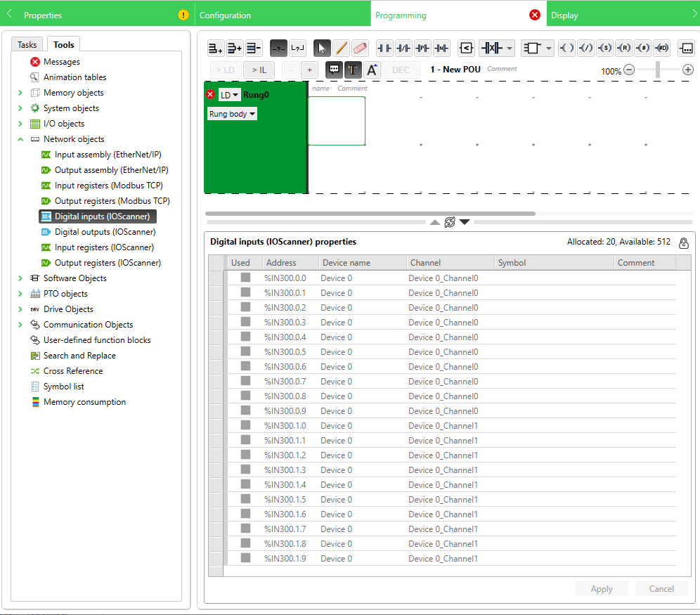Click the horizontal scrollbar under the rung editor
This screenshot has width=700, height=615.
[370, 214]
